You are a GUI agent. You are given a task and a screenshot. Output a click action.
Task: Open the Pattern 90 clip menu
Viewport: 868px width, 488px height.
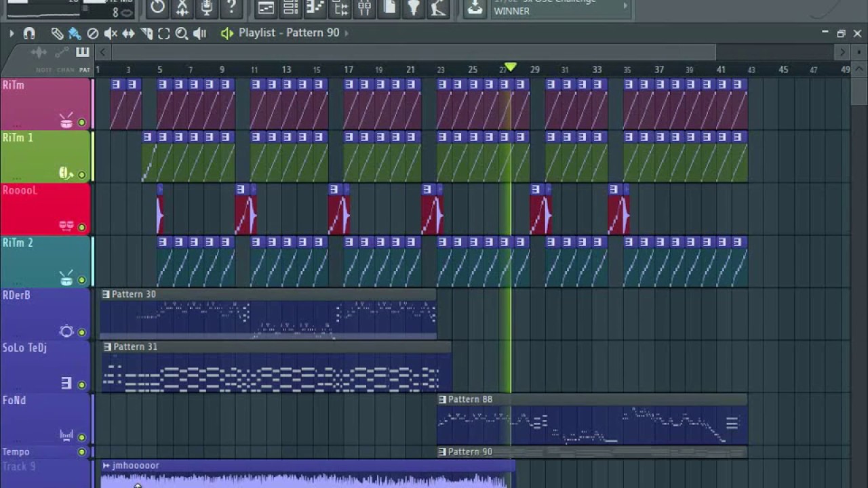pyautogui.click(x=442, y=451)
